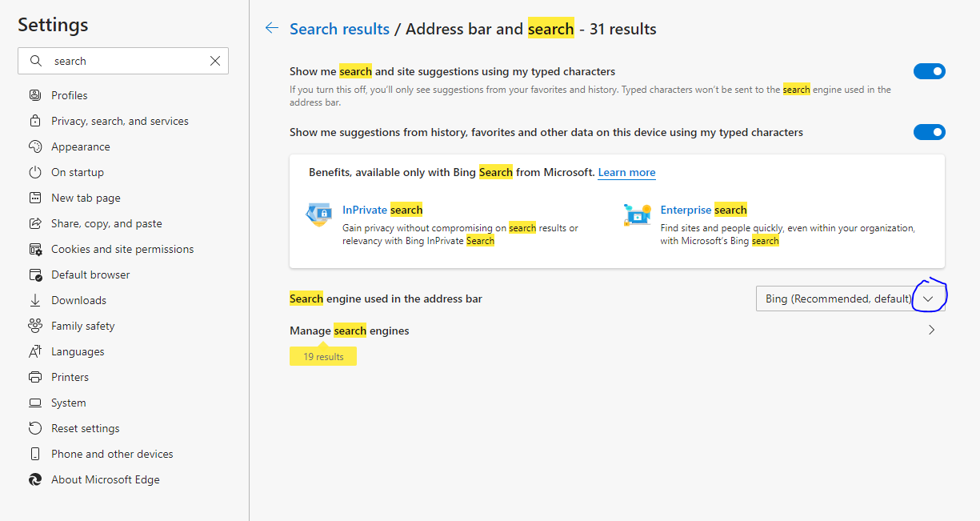Click the Share, copy, and paste icon
The height and width of the screenshot is (521, 980).
tap(35, 223)
